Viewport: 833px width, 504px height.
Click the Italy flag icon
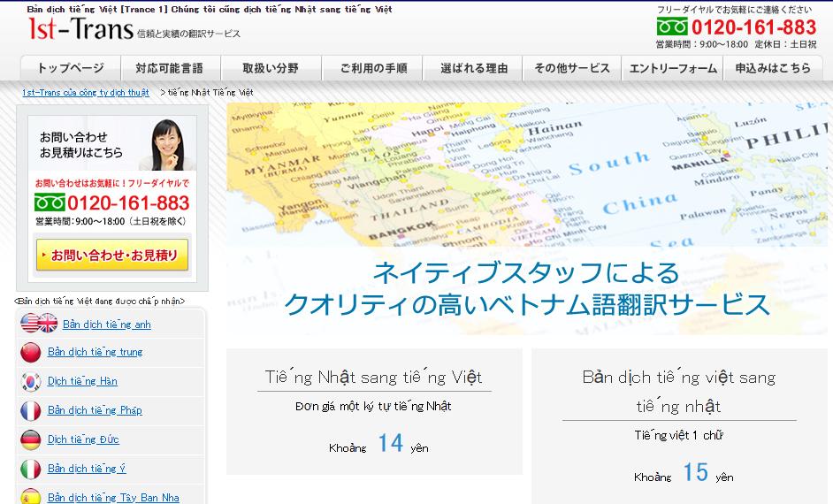(31, 469)
